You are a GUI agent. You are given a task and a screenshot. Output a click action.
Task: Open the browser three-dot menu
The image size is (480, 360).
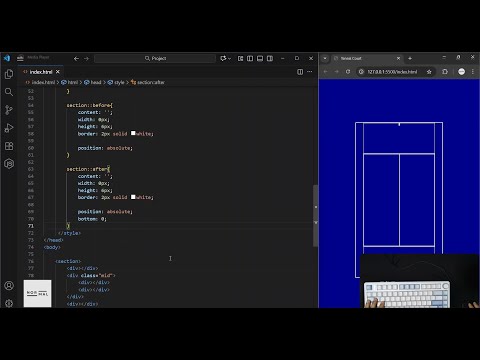[473, 72]
